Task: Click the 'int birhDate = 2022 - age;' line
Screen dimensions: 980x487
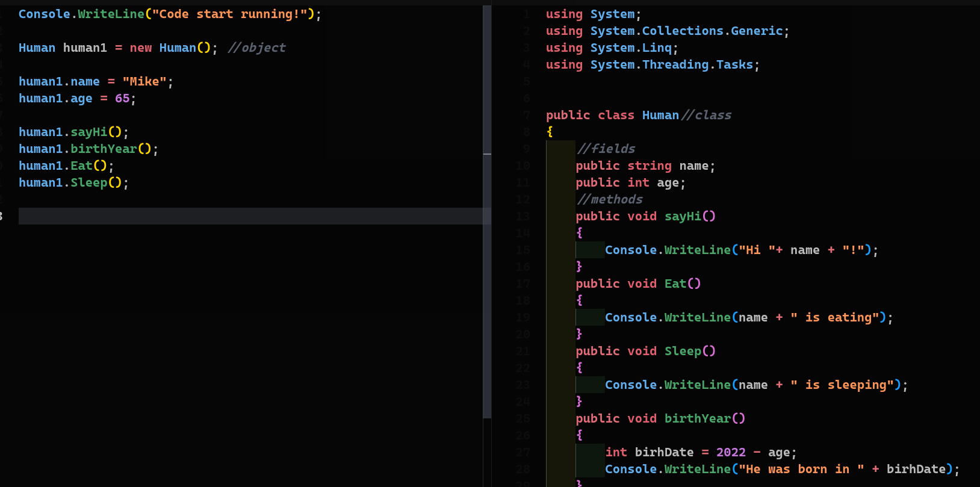Action: (701, 452)
